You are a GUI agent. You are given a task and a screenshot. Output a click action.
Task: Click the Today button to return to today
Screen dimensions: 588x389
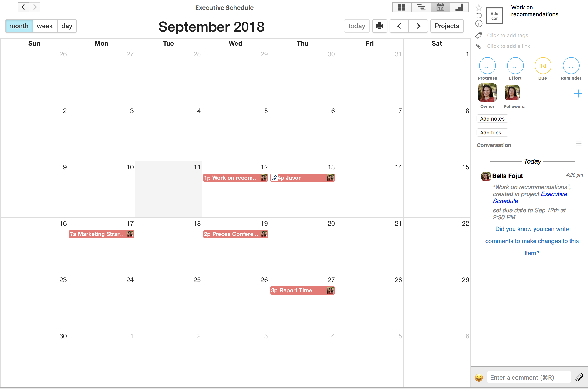(356, 26)
